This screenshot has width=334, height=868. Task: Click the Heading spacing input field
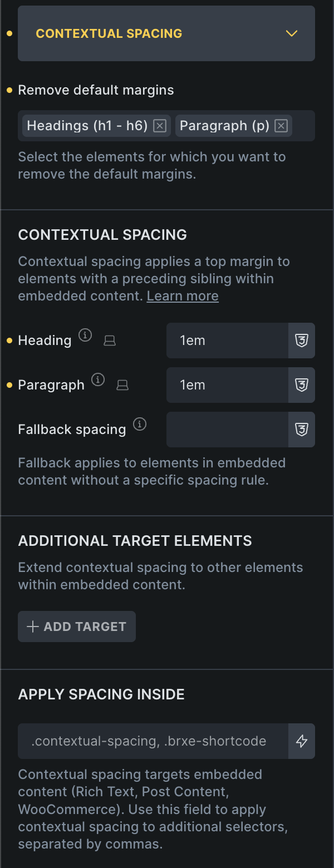tap(227, 341)
